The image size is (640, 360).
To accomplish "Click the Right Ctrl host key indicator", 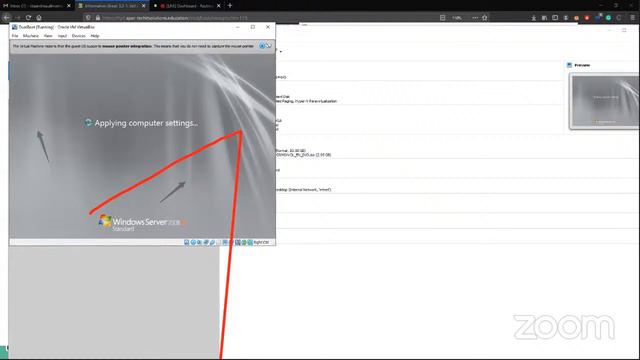I will [261, 242].
